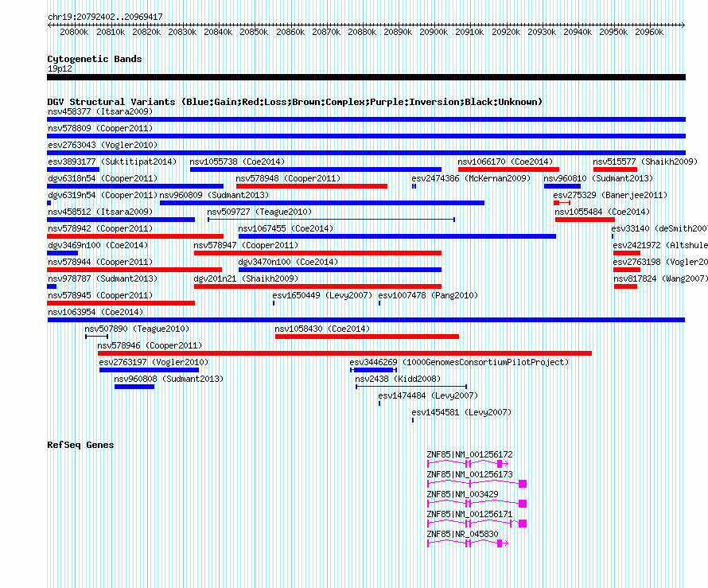The height and width of the screenshot is (588, 708).
Task: Select the nsv578947 (Cooper2011) red bar
Action: [x=317, y=253]
